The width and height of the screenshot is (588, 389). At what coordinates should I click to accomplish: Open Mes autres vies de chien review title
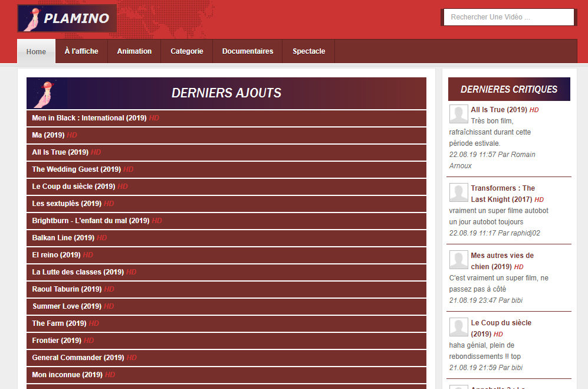coord(502,261)
